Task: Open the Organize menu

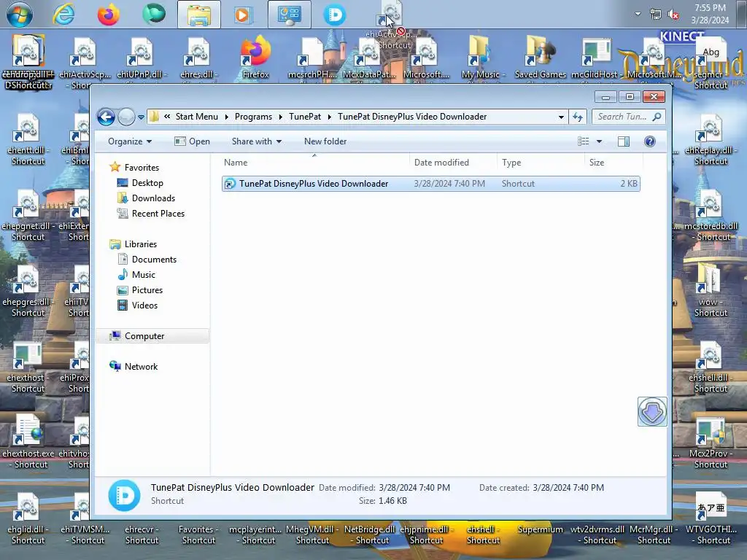Action: 130,141
